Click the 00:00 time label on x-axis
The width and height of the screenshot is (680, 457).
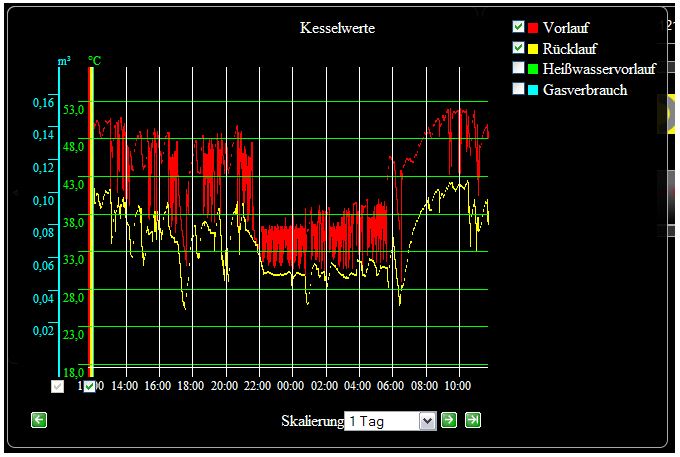coord(291,385)
